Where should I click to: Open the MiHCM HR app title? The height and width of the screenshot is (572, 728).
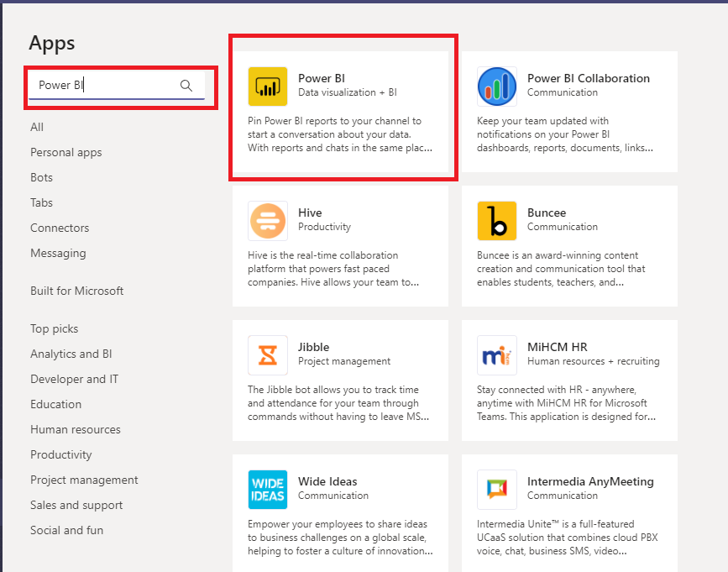pyautogui.click(x=558, y=347)
